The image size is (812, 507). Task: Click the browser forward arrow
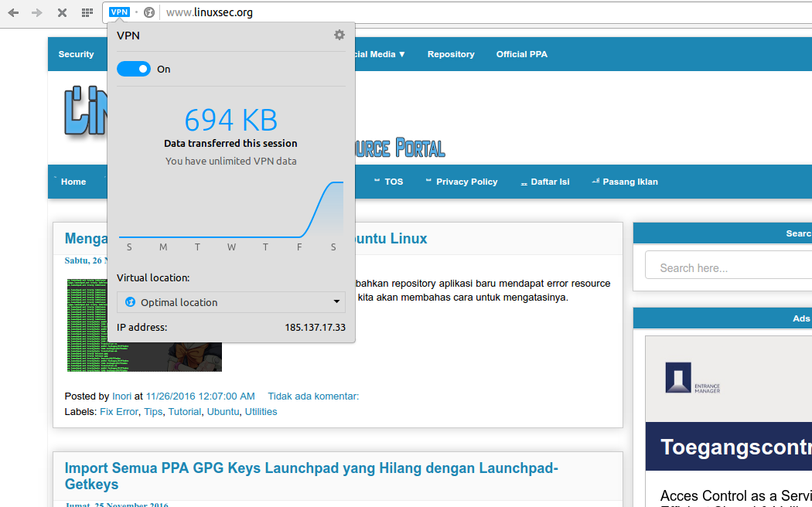[x=37, y=12]
